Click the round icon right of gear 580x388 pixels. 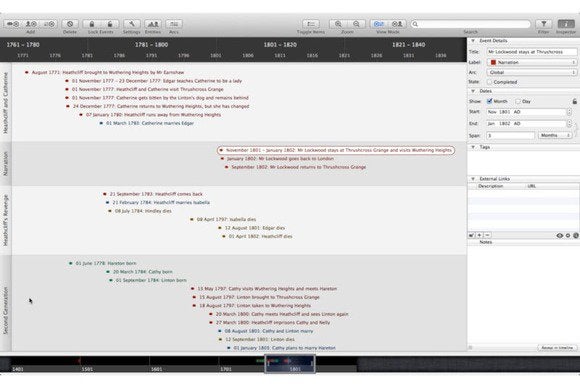[x=576, y=235]
